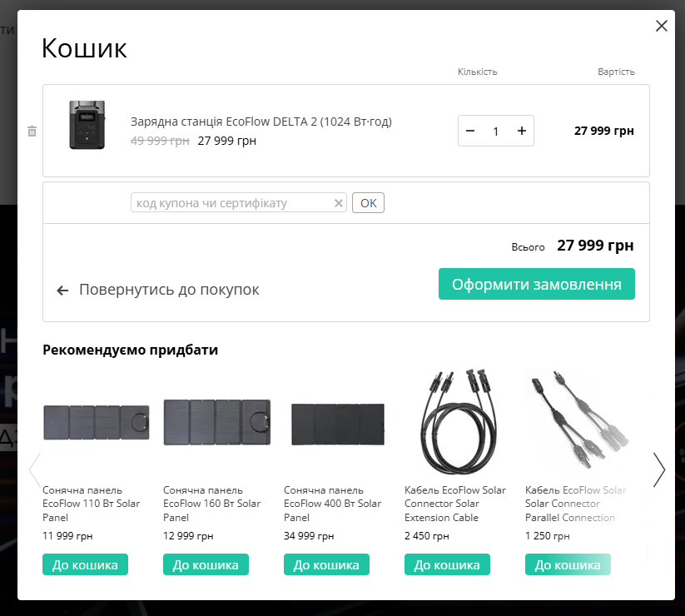This screenshot has width=685, height=616.
Task: Open the "Повернутись до покупок" link
Action: 168,289
